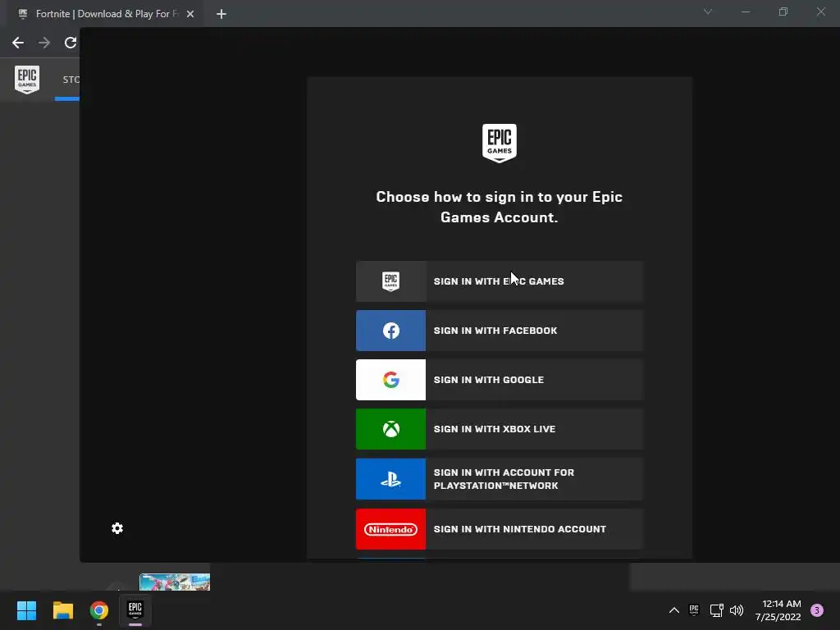Open the notification badge showing 3
This screenshot has width=840, height=630.
coord(817,610)
